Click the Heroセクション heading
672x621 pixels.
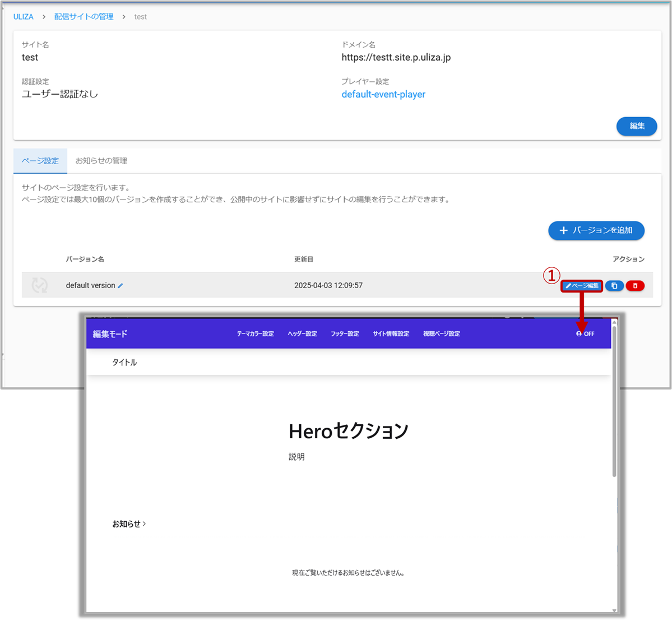pyautogui.click(x=349, y=431)
